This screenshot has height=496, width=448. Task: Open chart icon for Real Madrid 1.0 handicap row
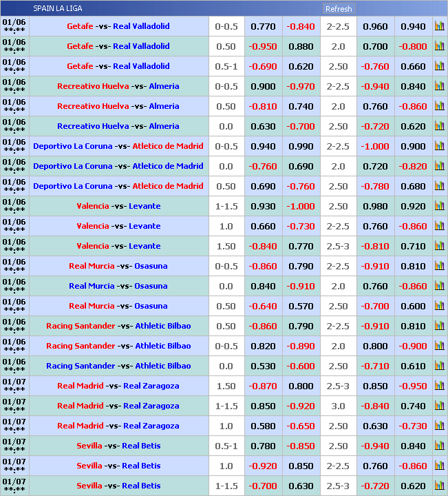click(439, 426)
